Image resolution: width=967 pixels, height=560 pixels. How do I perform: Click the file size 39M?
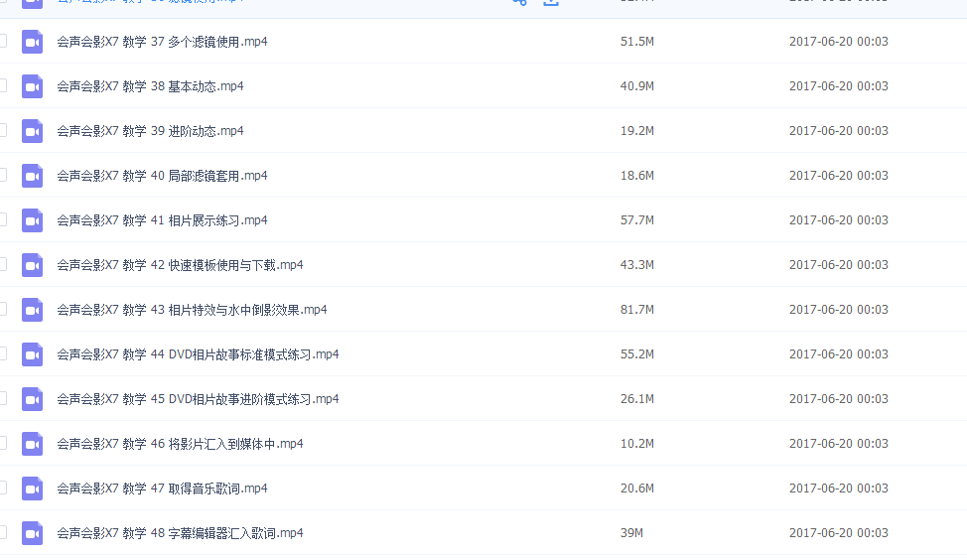click(x=631, y=533)
